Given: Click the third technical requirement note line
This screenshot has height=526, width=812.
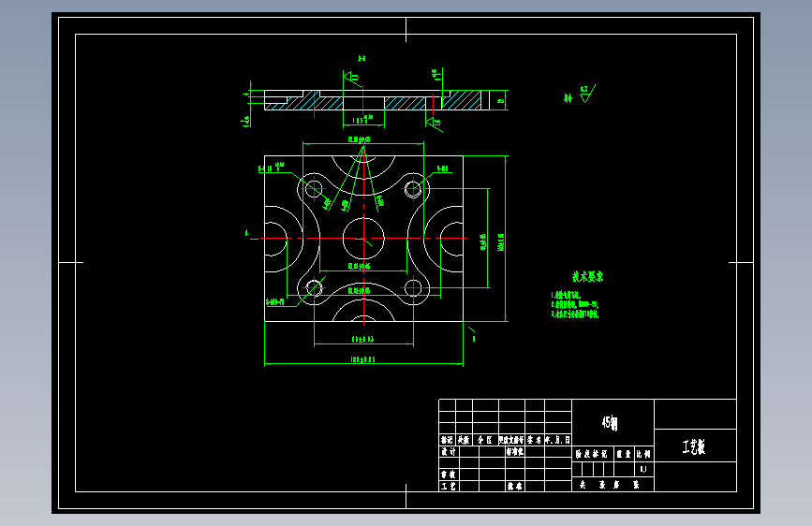Looking at the screenshot, I should 575,314.
